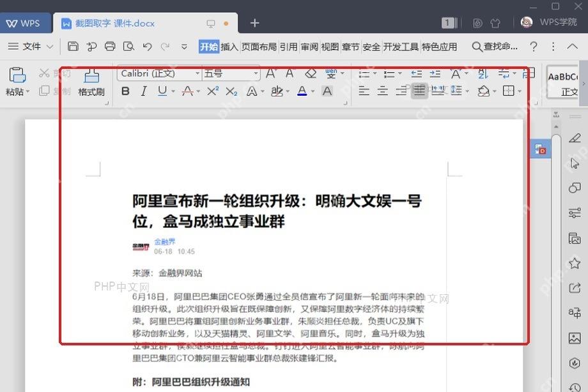Click the star favorites sidebar icon
The height and width of the screenshot is (392, 588).
point(575,263)
